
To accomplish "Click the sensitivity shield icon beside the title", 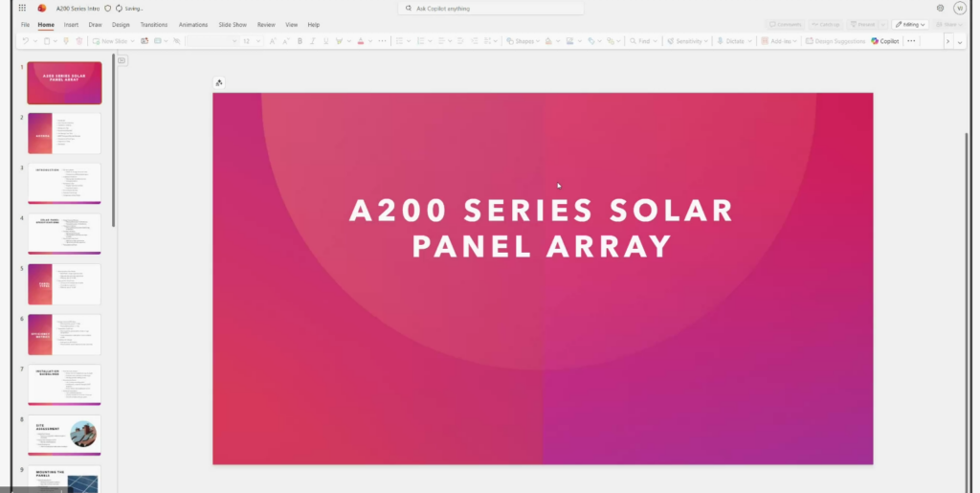I will [x=107, y=8].
